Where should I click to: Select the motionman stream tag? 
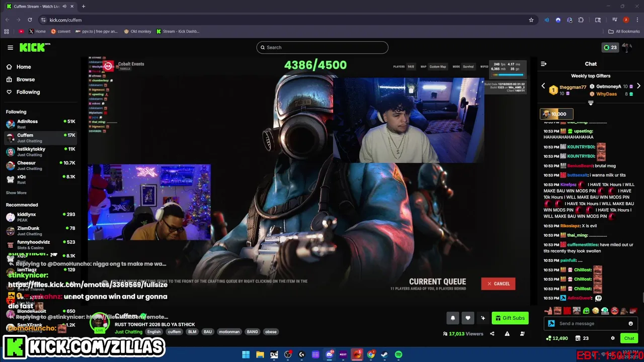[230, 332]
